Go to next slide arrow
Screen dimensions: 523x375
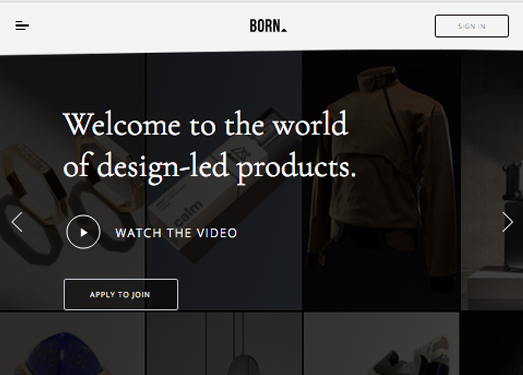coord(507,222)
